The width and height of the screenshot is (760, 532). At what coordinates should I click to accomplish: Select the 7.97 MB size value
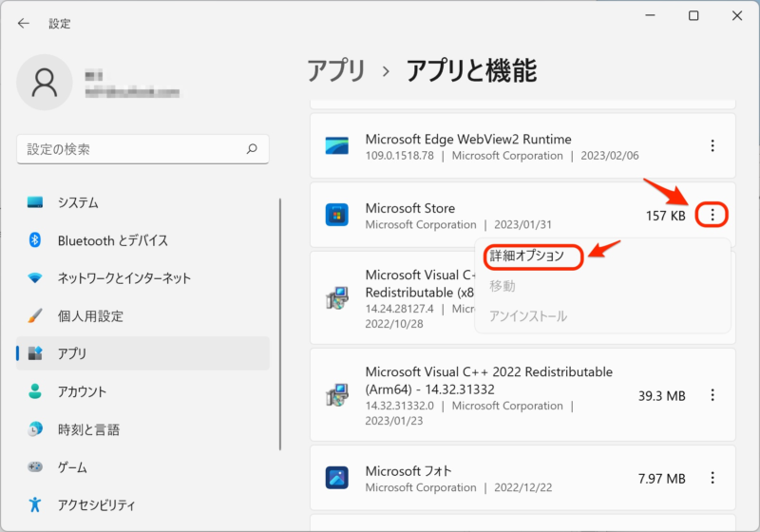tap(661, 479)
